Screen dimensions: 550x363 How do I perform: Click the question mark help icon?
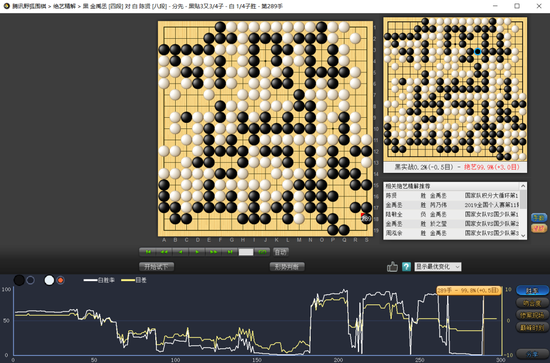(406, 267)
